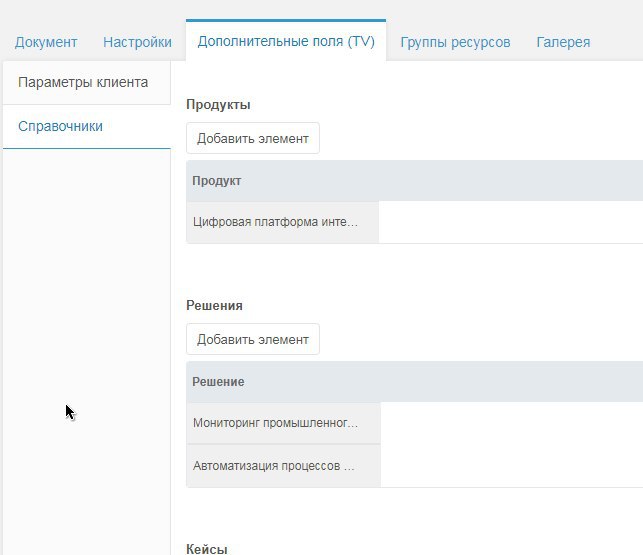
Task: Select the Дополнительные поля (TV) tab
Action: (286, 41)
